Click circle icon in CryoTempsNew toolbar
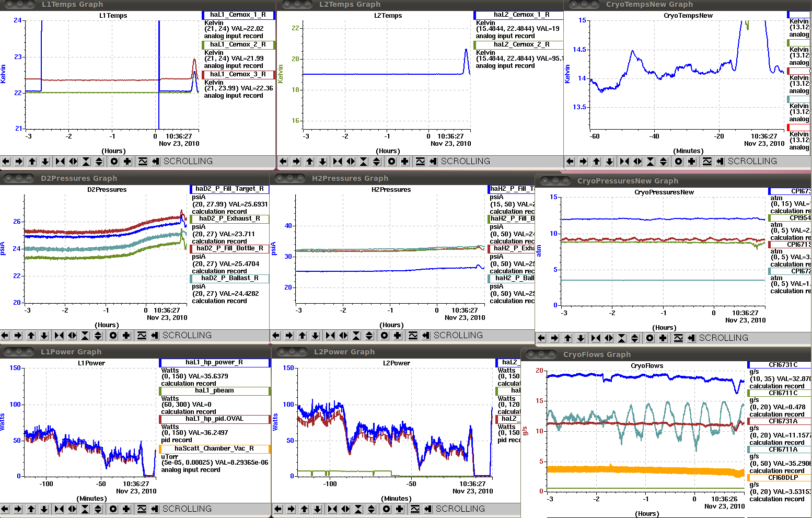This screenshot has width=812, height=518. pyautogui.click(x=679, y=162)
